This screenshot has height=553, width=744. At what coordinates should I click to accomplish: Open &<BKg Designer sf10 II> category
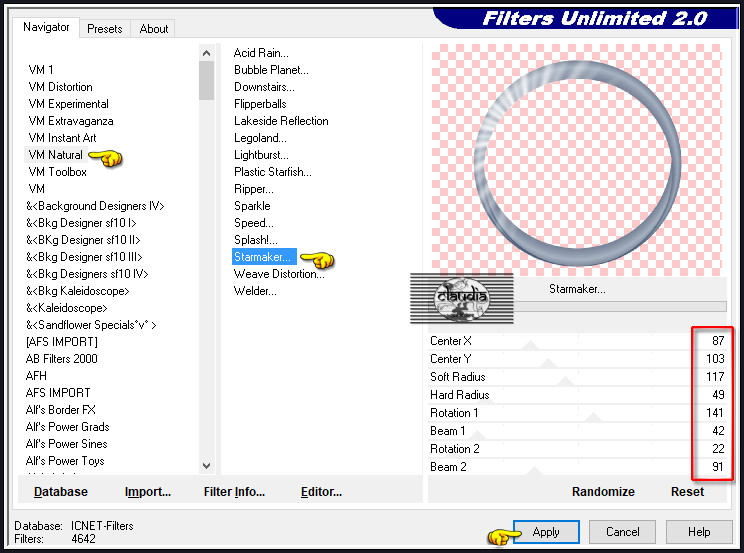(83, 240)
